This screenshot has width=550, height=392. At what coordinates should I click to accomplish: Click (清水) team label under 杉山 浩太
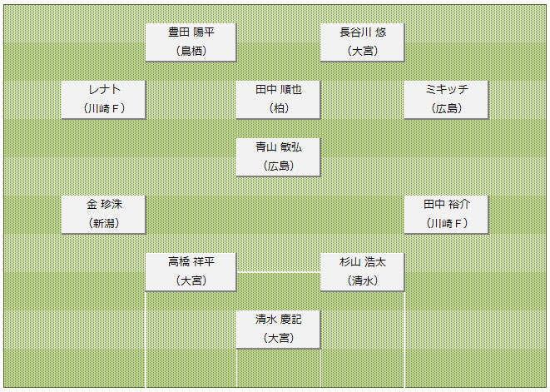tap(362, 281)
